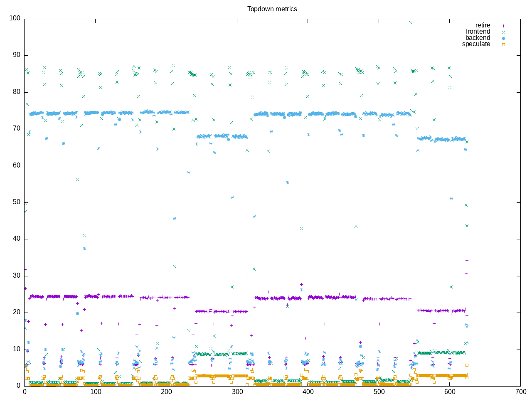Toggle the 'speculate' series legend entry
Image resolution: width=532 pixels, height=399 pixels.
[476, 44]
